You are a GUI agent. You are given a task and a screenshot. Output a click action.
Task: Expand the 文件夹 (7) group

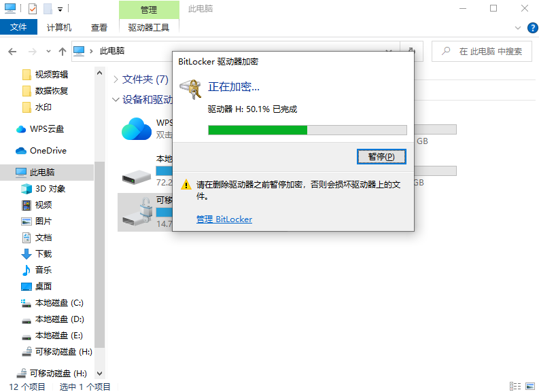click(116, 79)
